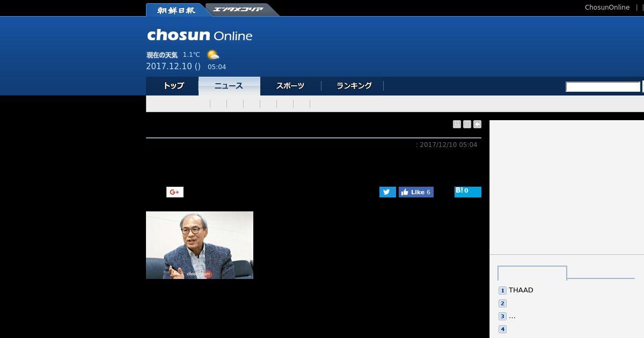Go to the トップ navigation tab
644x338 pixels.
[x=173, y=86]
